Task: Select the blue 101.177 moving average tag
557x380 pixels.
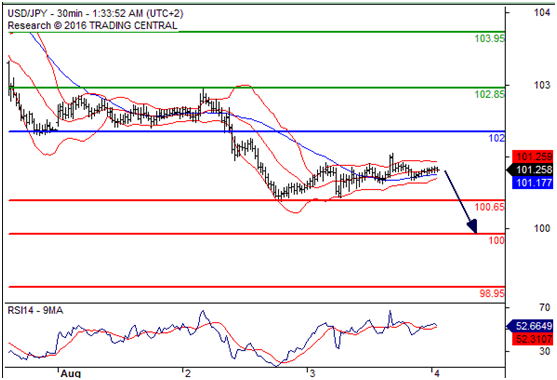Action: (x=532, y=183)
